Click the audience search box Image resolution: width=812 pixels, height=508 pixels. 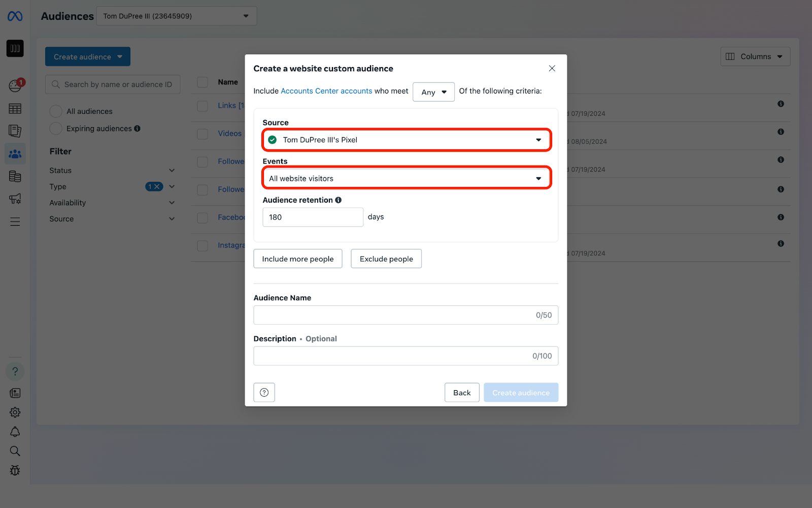coord(113,84)
